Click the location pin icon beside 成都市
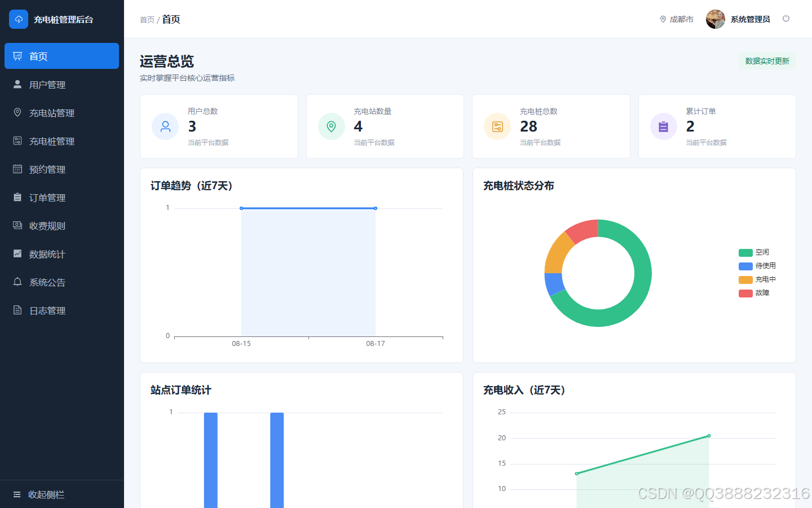Viewport: 812px width, 508px height. [x=663, y=19]
